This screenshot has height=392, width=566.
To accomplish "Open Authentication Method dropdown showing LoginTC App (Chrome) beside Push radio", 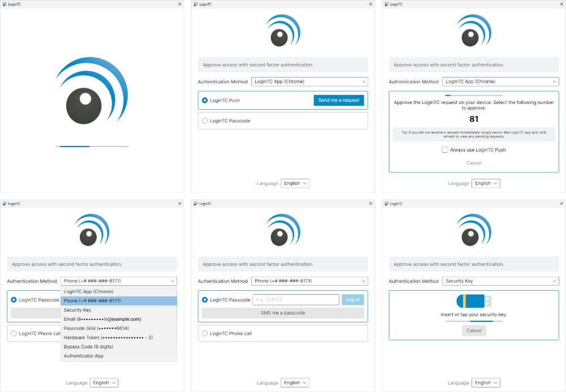I will 310,81.
